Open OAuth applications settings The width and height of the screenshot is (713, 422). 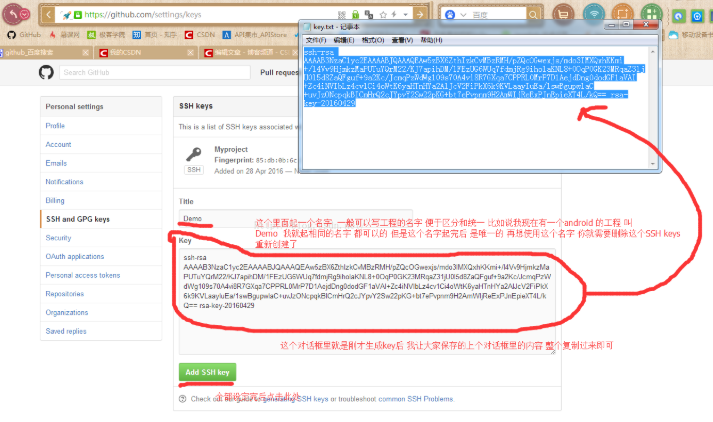click(75, 256)
